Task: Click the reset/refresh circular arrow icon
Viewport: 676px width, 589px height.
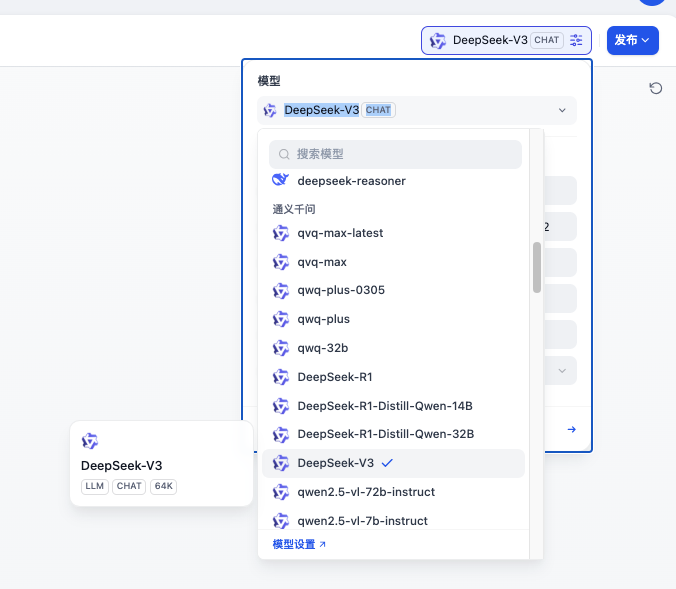Action: 656,88
